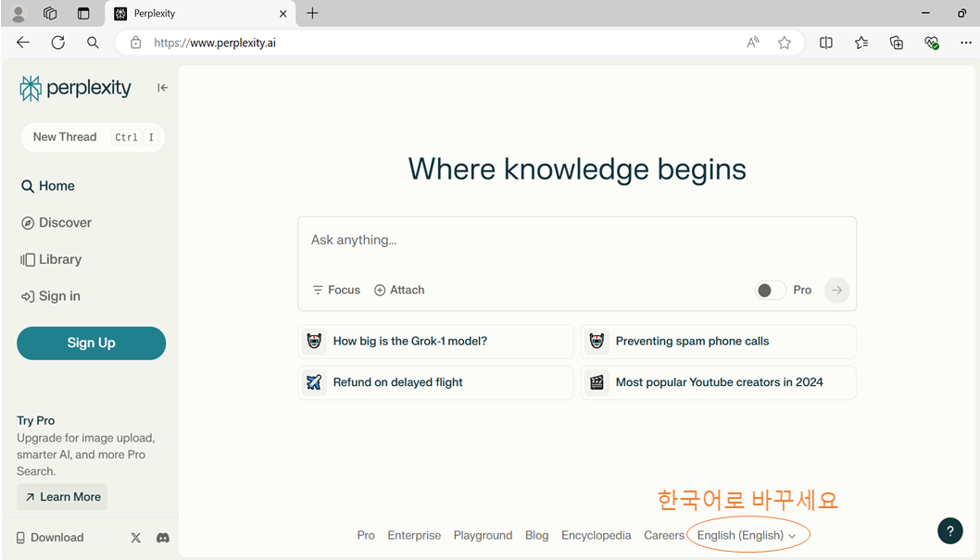Select Sign in from sidebar

(51, 296)
